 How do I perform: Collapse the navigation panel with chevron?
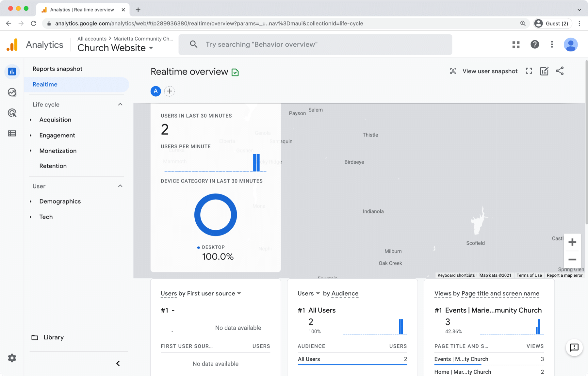pyautogui.click(x=118, y=364)
